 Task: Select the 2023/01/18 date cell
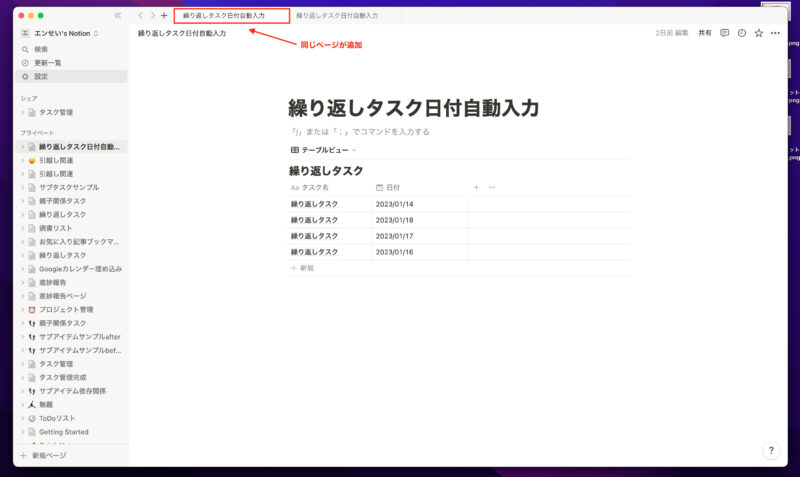click(420, 220)
